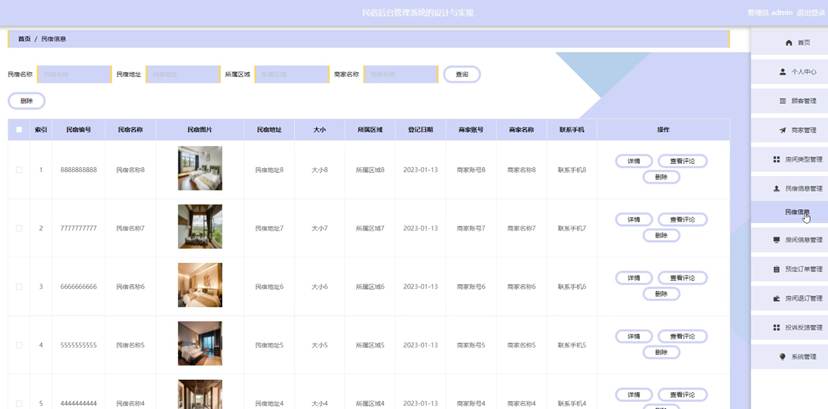
Task: Open 详情 for row 民宿名称4
Action: click(634, 395)
